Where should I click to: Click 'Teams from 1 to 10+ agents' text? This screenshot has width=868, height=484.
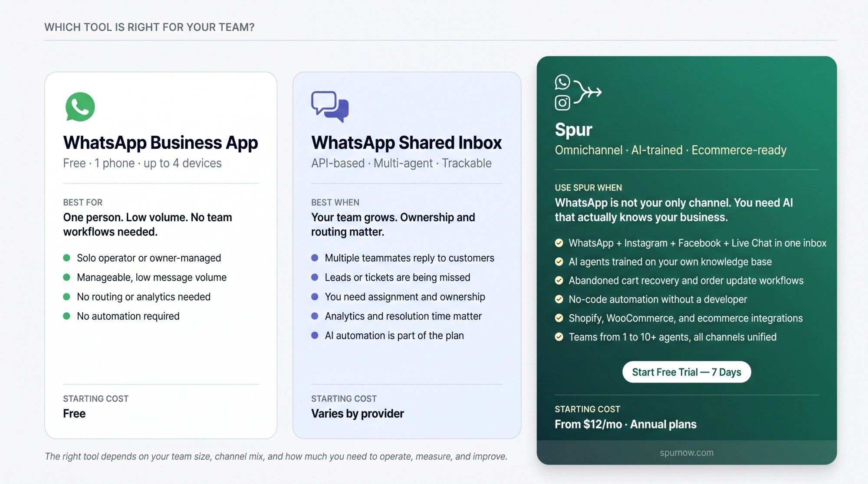tap(672, 337)
